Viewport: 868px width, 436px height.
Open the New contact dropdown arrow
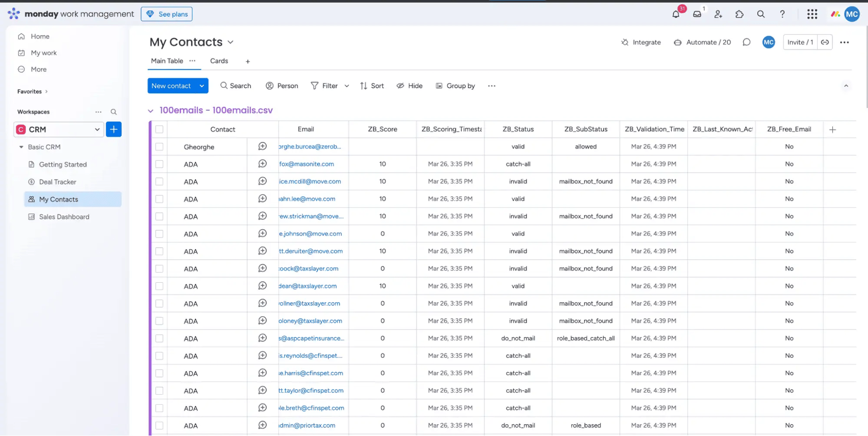pos(202,85)
